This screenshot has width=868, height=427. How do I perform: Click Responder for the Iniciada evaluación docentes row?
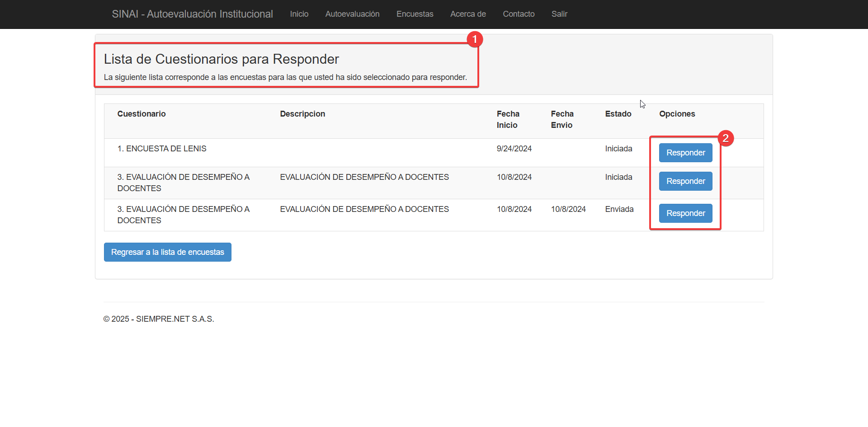(x=685, y=181)
